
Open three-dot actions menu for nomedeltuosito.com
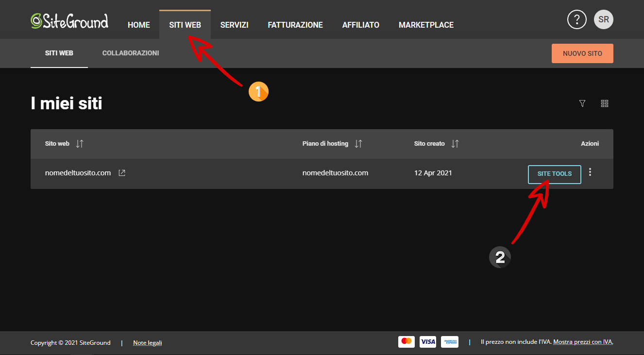click(590, 172)
